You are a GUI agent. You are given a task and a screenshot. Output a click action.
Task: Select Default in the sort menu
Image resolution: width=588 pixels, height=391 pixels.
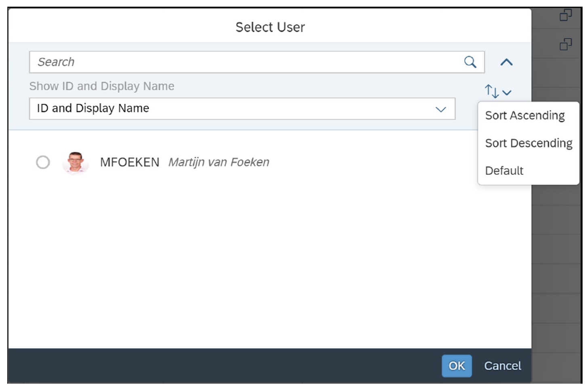coord(504,170)
